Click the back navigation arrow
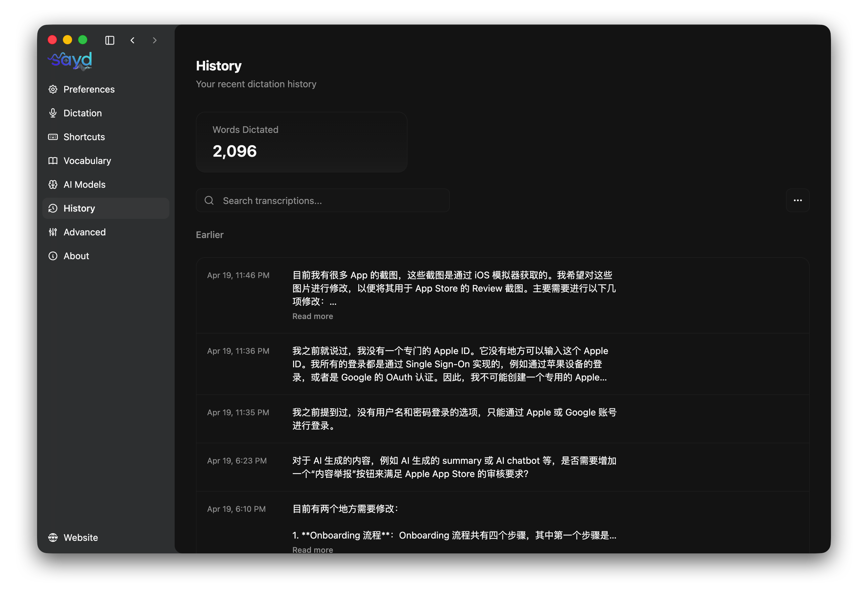Image resolution: width=868 pixels, height=603 pixels. click(133, 40)
